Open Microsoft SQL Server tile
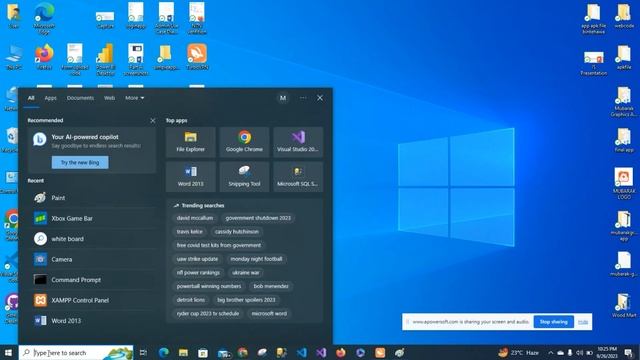This screenshot has width=640, height=360. [298, 176]
